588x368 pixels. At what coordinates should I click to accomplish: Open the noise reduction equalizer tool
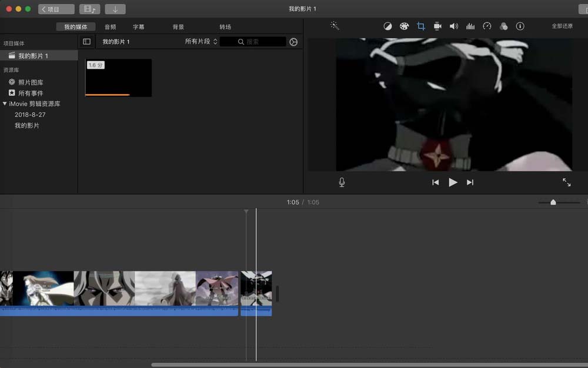click(470, 26)
